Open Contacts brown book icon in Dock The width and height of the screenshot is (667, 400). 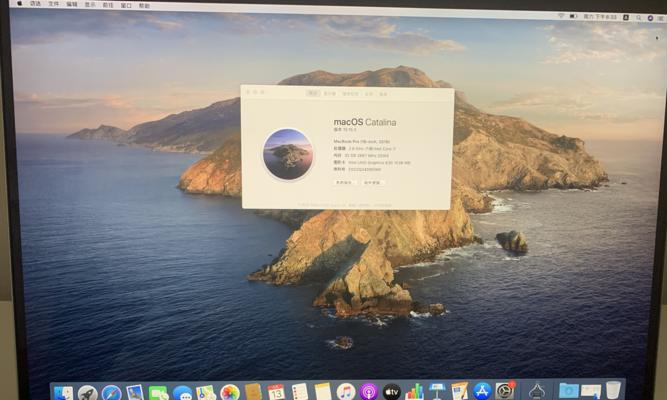253,392
